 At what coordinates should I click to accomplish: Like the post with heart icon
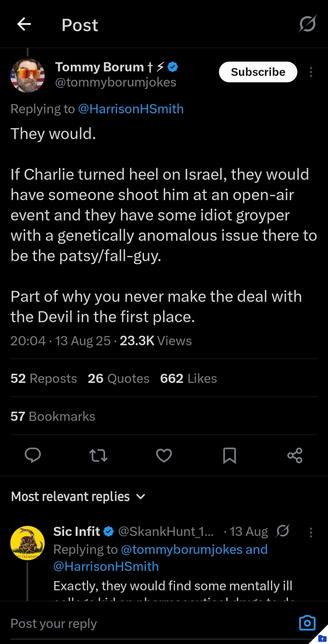(x=164, y=455)
